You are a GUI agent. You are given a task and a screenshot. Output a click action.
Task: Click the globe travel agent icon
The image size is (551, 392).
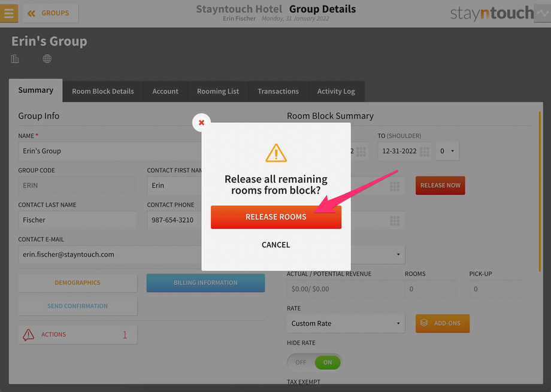(47, 59)
